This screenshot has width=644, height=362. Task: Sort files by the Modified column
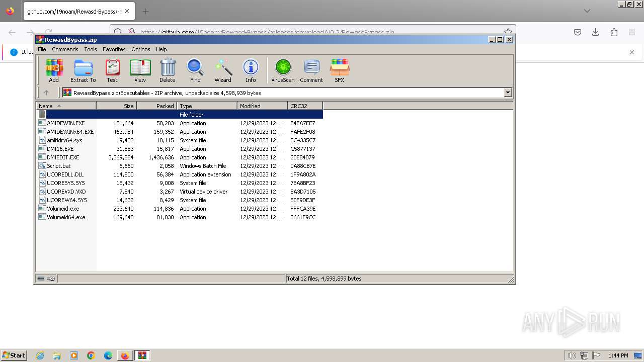tap(262, 106)
